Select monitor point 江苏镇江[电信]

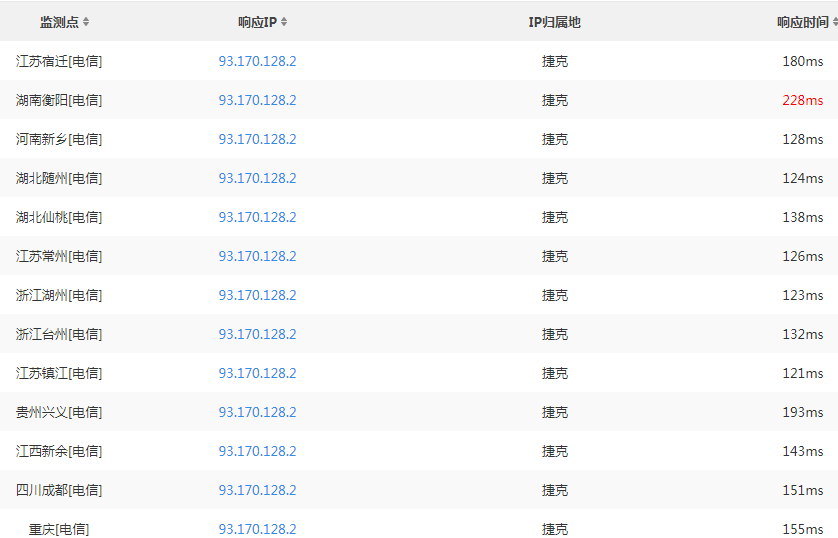[59, 373]
